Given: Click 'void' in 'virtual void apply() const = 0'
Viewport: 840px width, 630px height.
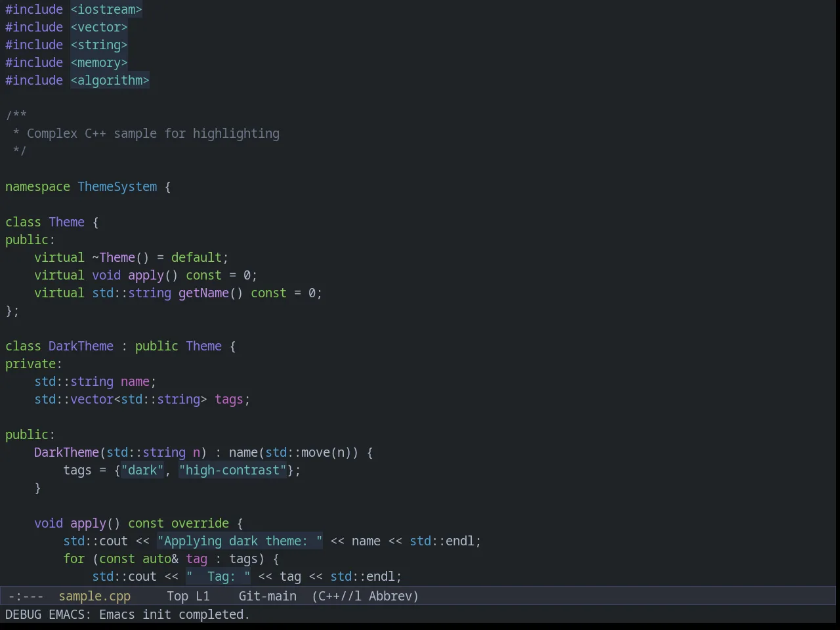Looking at the screenshot, I should tap(106, 275).
